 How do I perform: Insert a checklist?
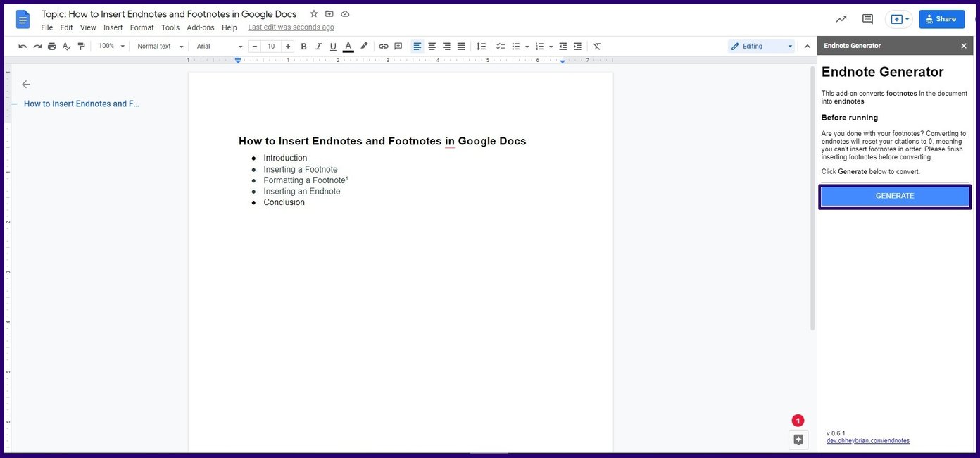point(501,47)
